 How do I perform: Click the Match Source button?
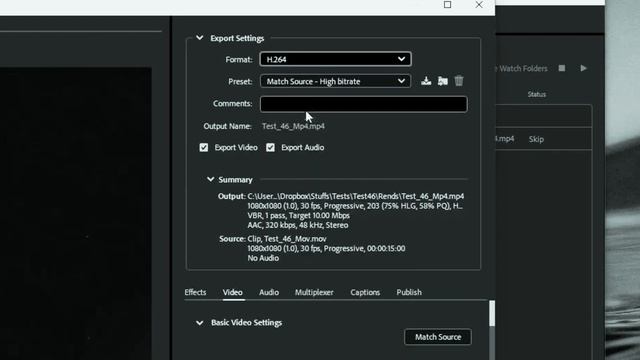click(x=438, y=337)
